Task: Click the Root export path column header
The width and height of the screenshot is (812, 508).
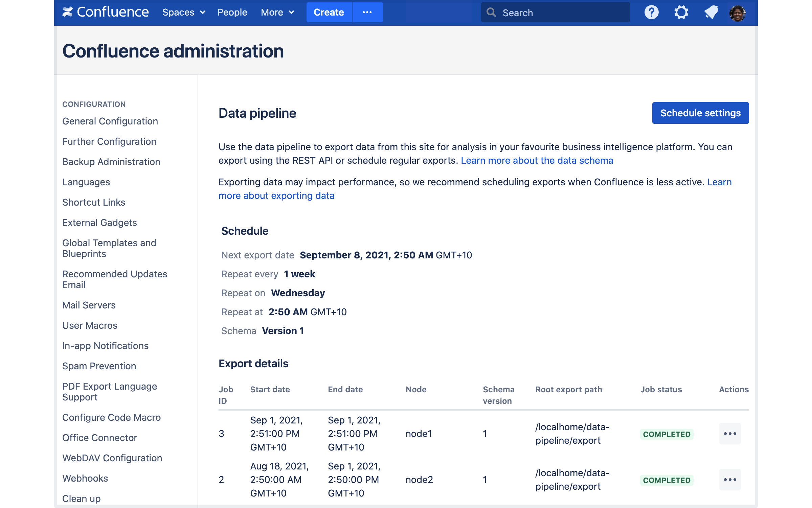Action: tap(569, 390)
